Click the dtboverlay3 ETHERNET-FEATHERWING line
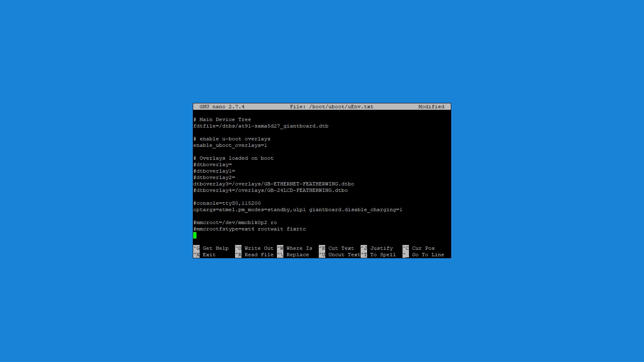This screenshot has height=362, width=644. [274, 184]
